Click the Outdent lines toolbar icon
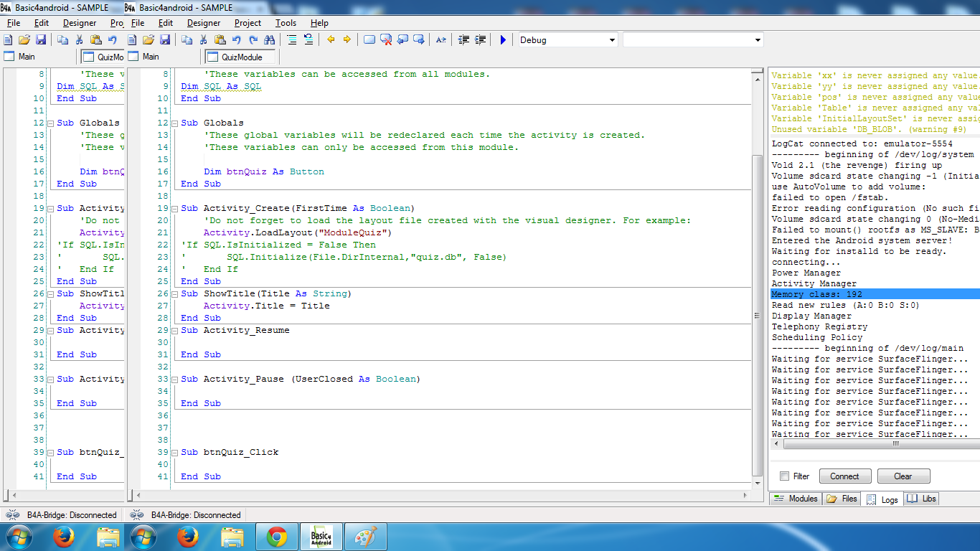This screenshot has width=980, height=551. [x=463, y=40]
